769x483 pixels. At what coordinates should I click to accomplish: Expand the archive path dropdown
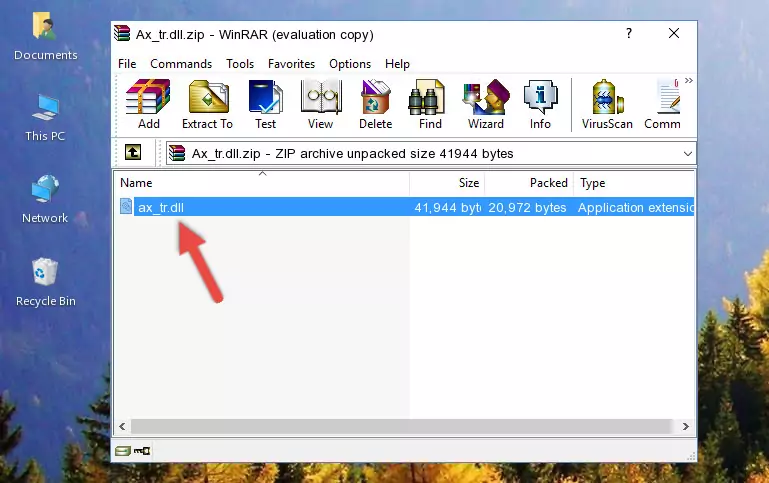click(x=688, y=153)
